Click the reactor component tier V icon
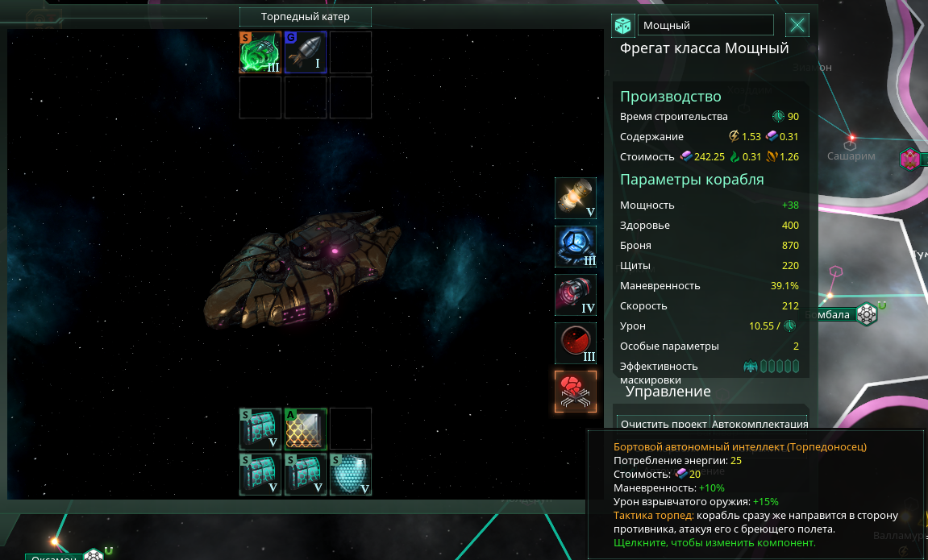This screenshot has width=928, height=560. (576, 198)
